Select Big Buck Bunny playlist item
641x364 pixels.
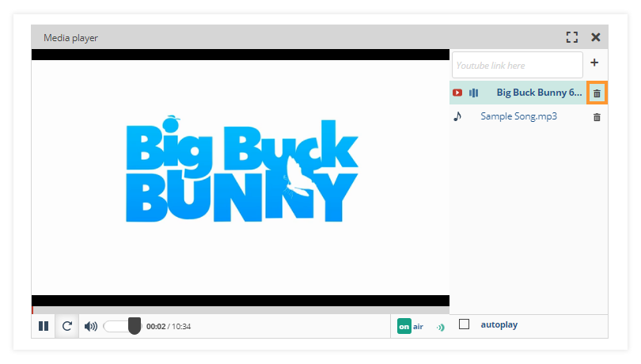tap(518, 93)
